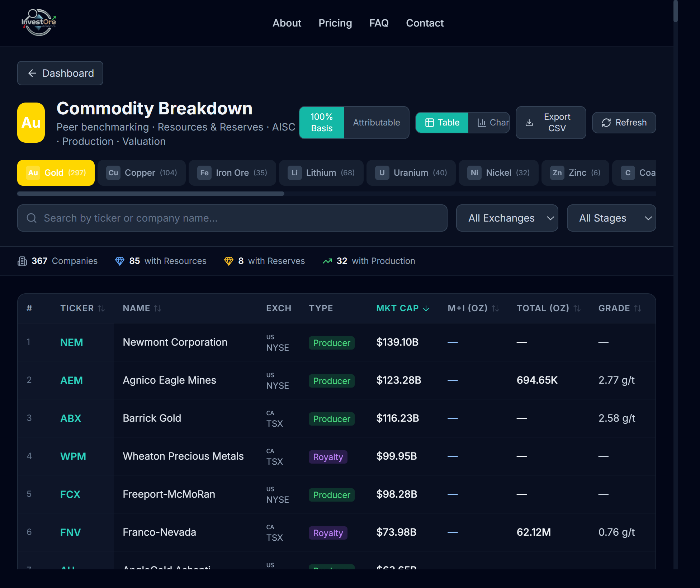Screen dimensions: 700x588
Task: Click the Cu icon on the Copper chip
Action: pos(113,173)
